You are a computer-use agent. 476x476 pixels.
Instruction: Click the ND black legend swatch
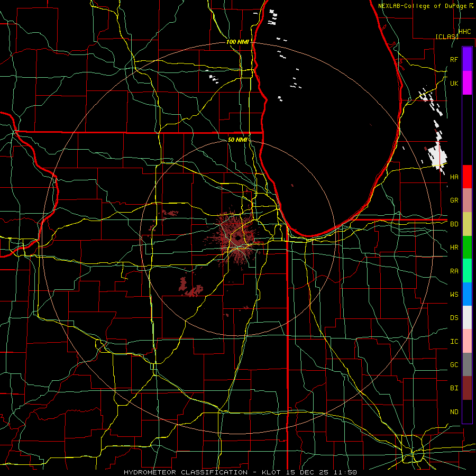[x=467, y=411]
